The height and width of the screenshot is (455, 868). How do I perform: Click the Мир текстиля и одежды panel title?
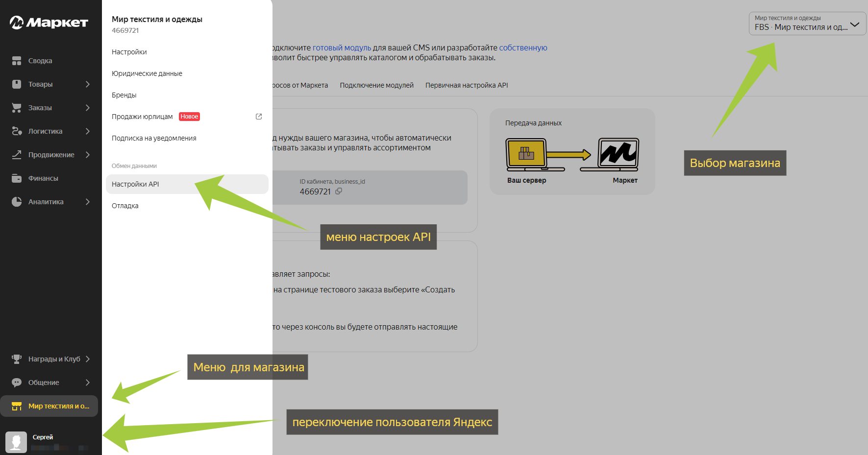(x=157, y=19)
